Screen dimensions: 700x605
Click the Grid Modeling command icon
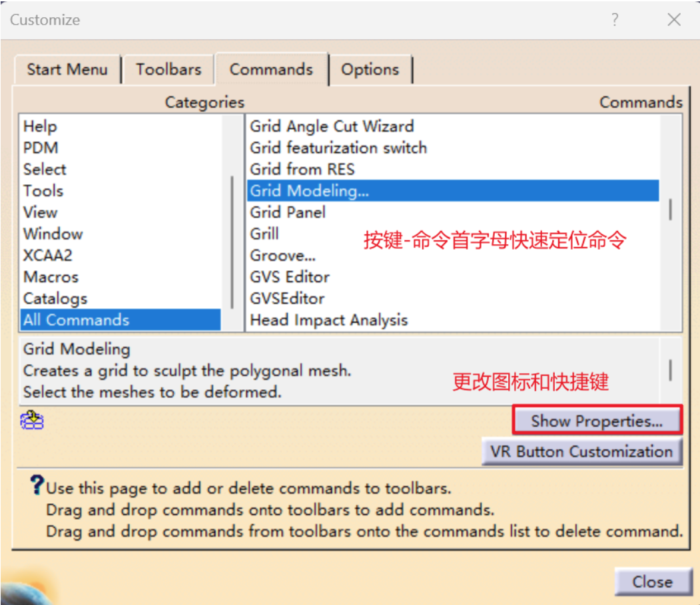click(32, 420)
